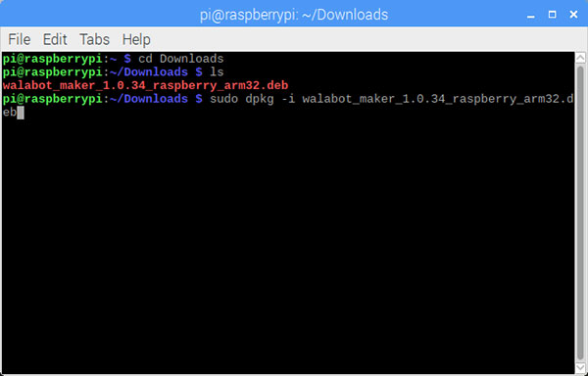Open the File menu
This screenshot has height=376, width=588.
pos(20,39)
